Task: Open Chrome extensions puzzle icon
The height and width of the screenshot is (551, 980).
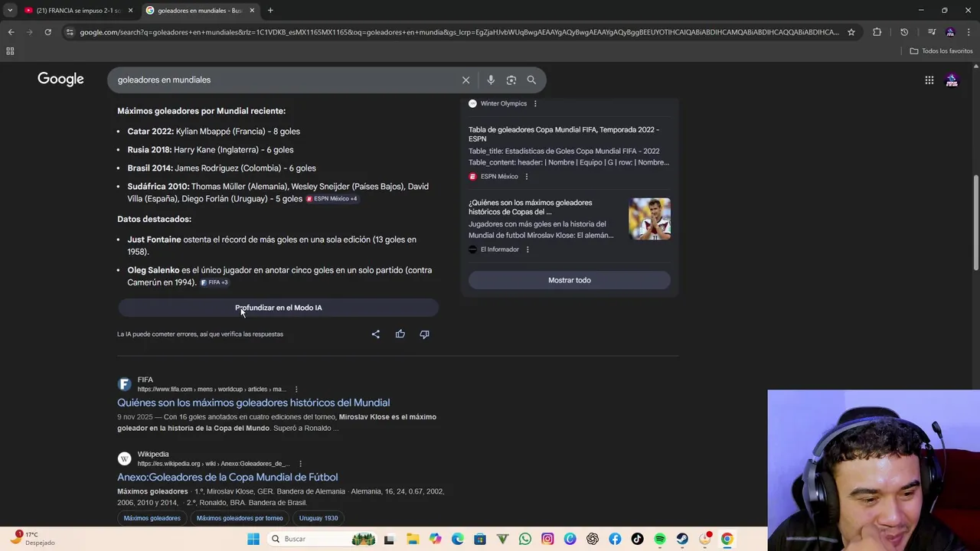Action: pos(877,32)
